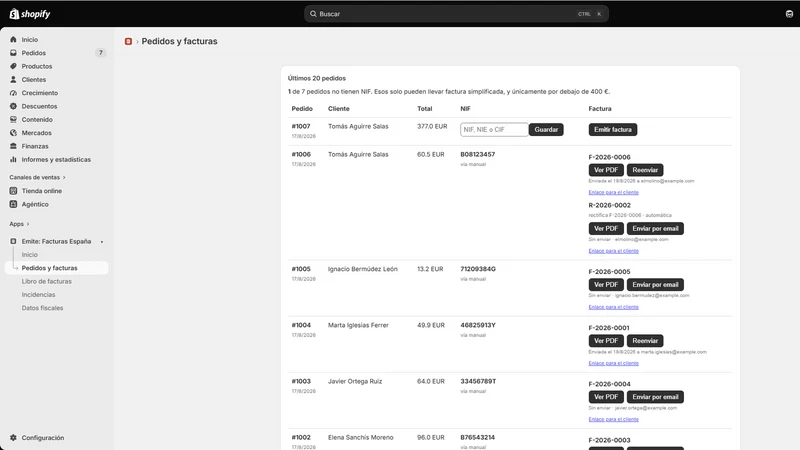This screenshot has height=450, width=800.
Task: Select Pedidos y facturas submenu item
Action: [57, 268]
